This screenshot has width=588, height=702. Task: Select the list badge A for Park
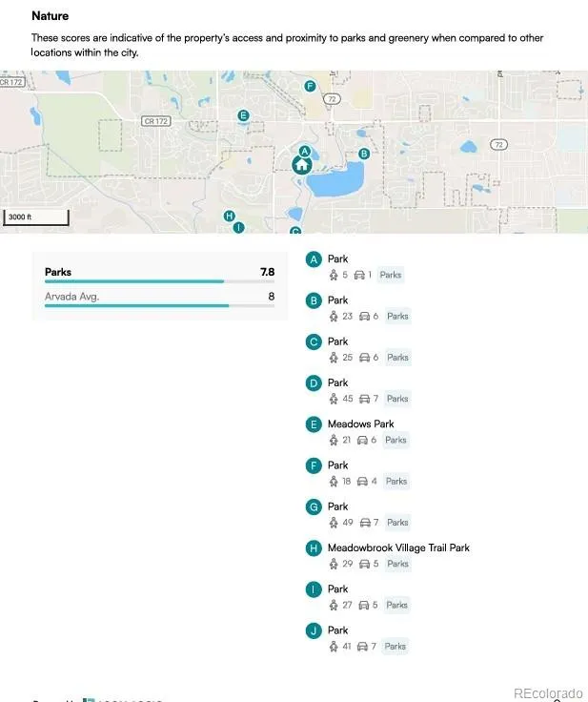point(314,259)
